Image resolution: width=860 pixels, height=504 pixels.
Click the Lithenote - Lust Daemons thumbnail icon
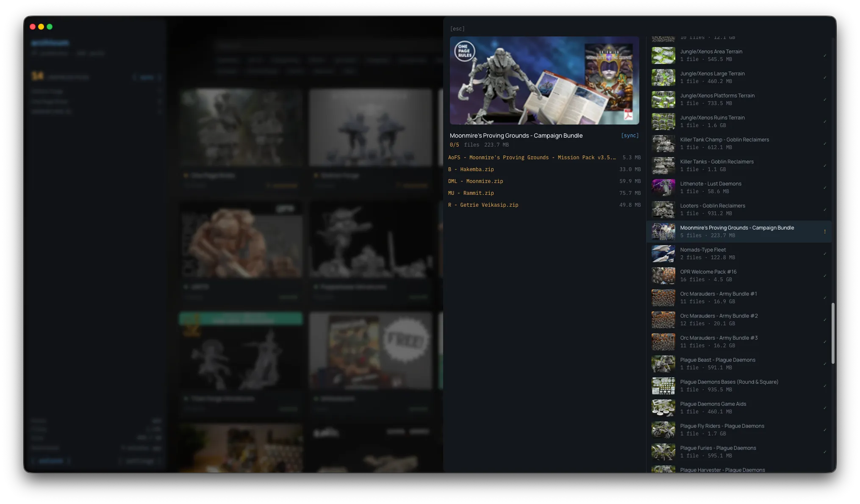click(x=663, y=188)
